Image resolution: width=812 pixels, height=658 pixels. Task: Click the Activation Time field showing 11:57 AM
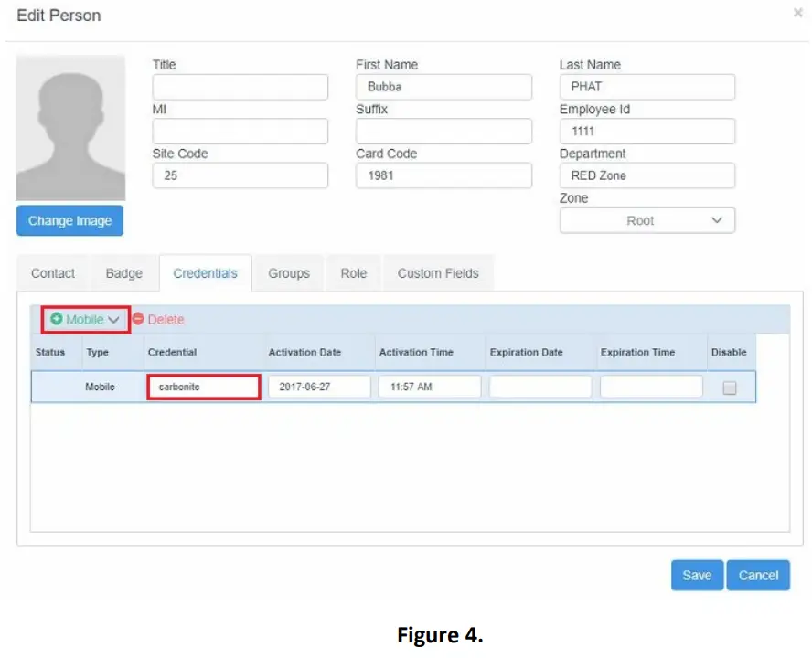tap(430, 386)
